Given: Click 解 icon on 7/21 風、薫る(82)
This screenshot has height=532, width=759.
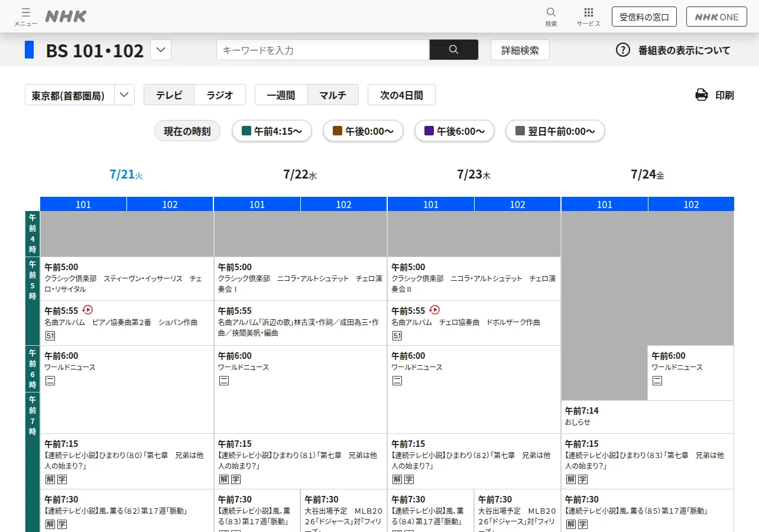Looking at the screenshot, I should point(50,524).
